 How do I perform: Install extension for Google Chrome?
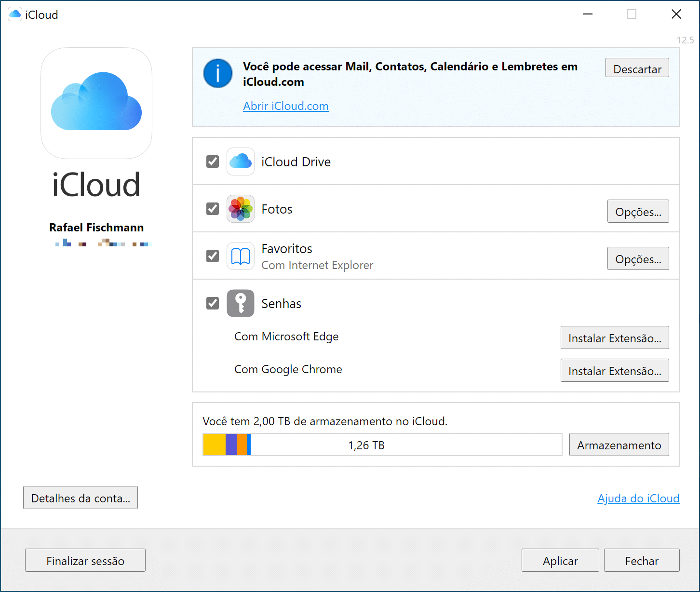pyautogui.click(x=615, y=370)
